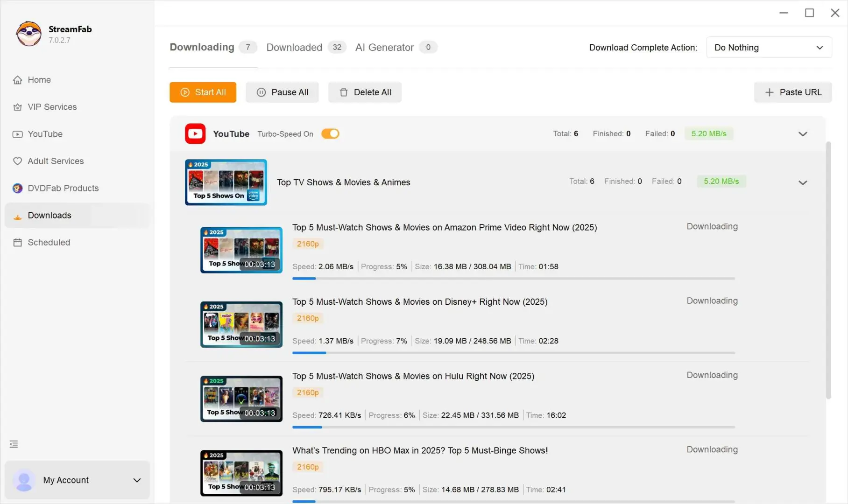This screenshot has height=504, width=848.
Task: Click HBO Max video thumbnail
Action: point(241,473)
